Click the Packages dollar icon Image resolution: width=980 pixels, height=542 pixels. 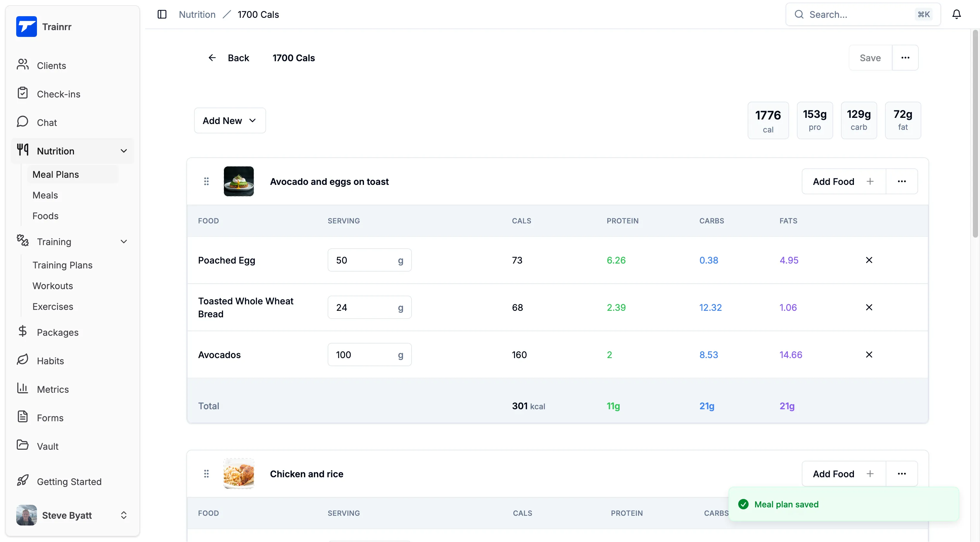point(22,332)
